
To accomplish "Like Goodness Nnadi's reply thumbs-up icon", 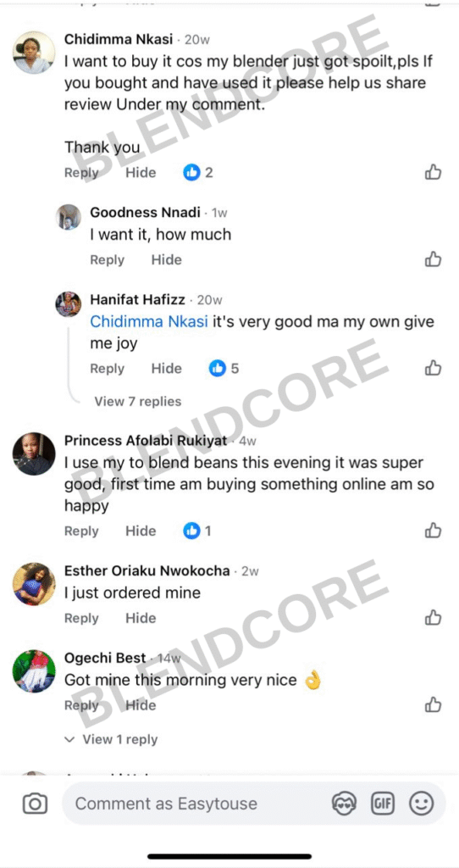I will pyautogui.click(x=433, y=259).
